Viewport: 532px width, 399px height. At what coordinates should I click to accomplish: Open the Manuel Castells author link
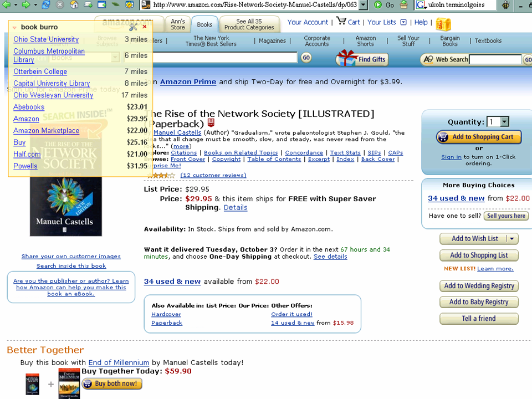pos(177,132)
